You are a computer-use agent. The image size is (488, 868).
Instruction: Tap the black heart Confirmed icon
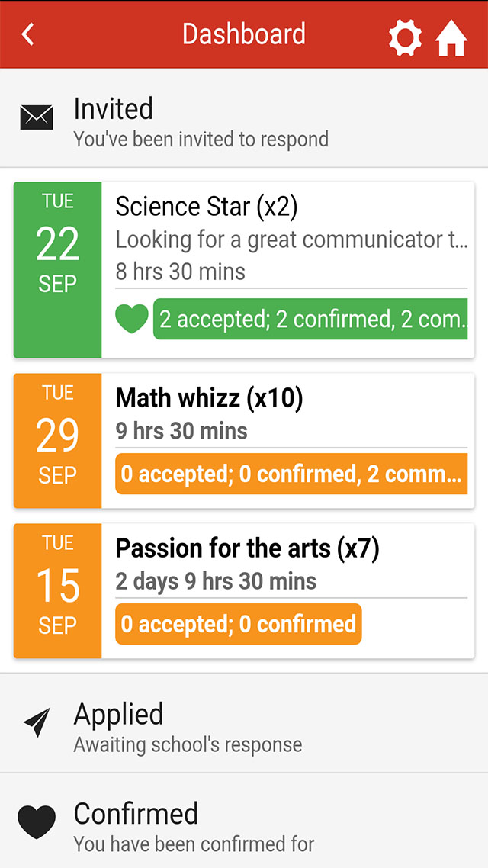[x=37, y=822]
